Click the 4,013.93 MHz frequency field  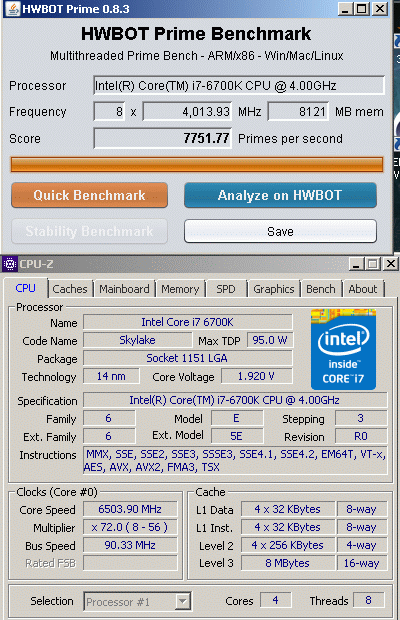point(187,112)
